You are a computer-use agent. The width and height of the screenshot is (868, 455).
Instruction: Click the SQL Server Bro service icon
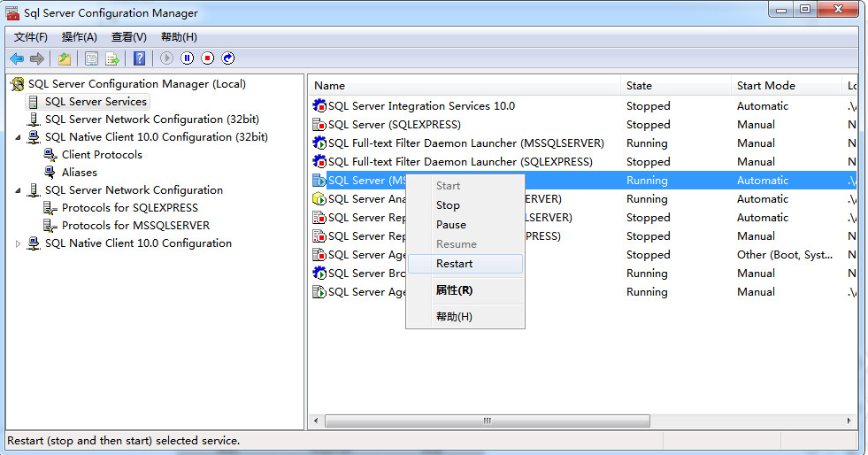[x=319, y=273]
